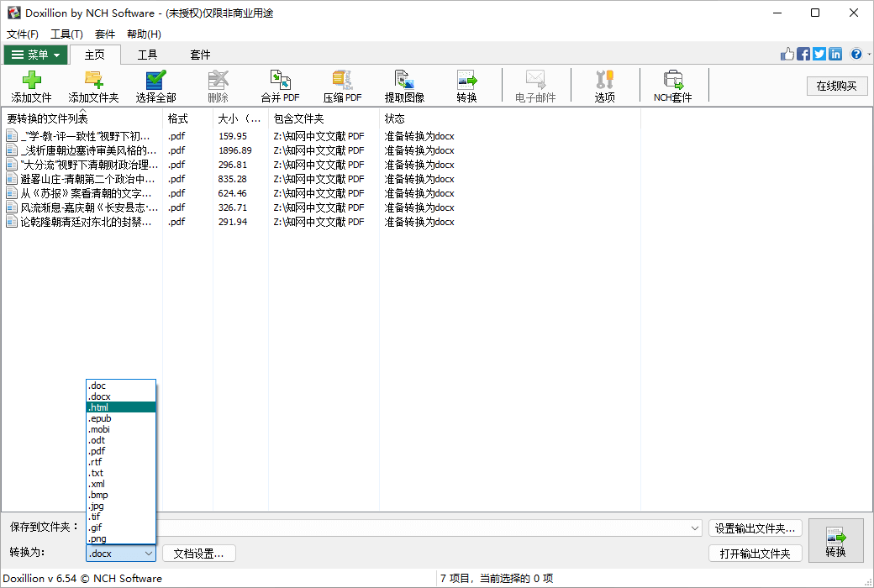Sort by Status (状态) column header
The width and height of the screenshot is (874, 588).
tap(509, 118)
